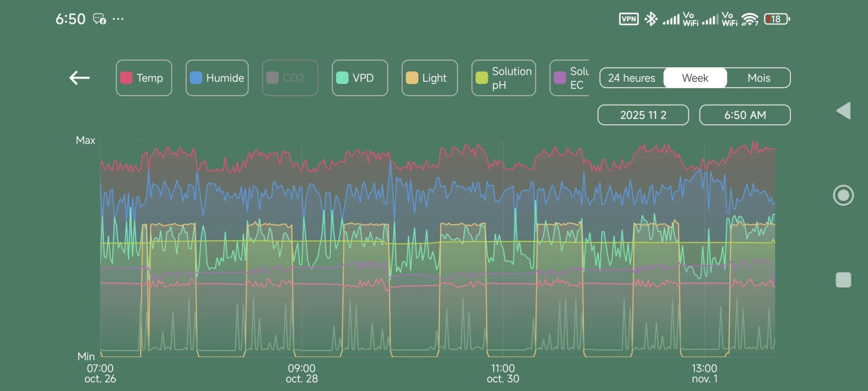Toggle the Light series filter
The height and width of the screenshot is (391, 868).
(429, 78)
